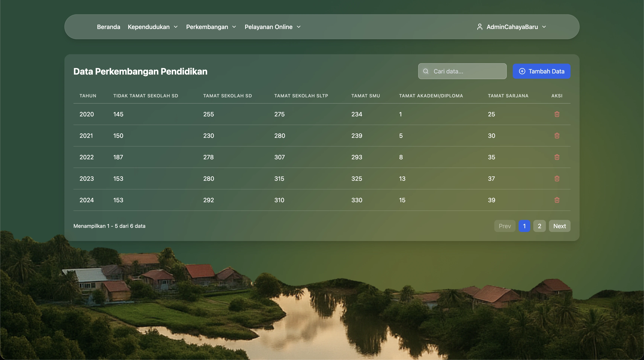Click the value 35 in 2022 row
This screenshot has height=360, width=644.
tap(491, 157)
